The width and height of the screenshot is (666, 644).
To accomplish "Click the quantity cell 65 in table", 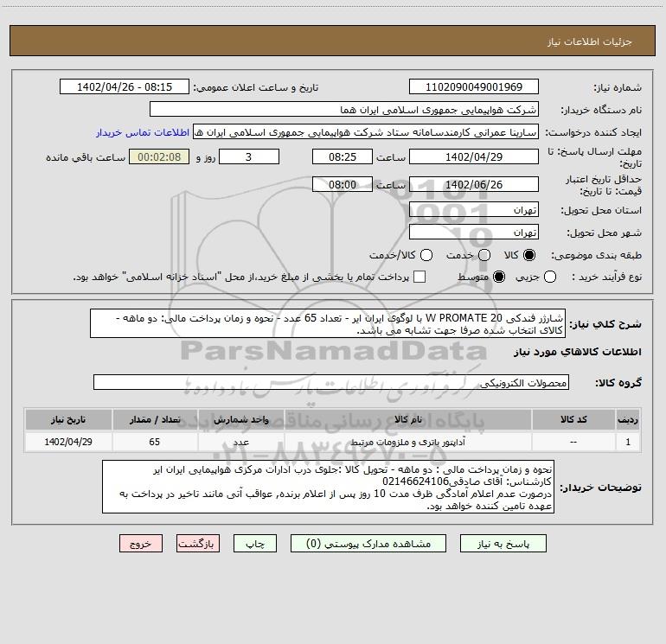I will click(x=155, y=442).
